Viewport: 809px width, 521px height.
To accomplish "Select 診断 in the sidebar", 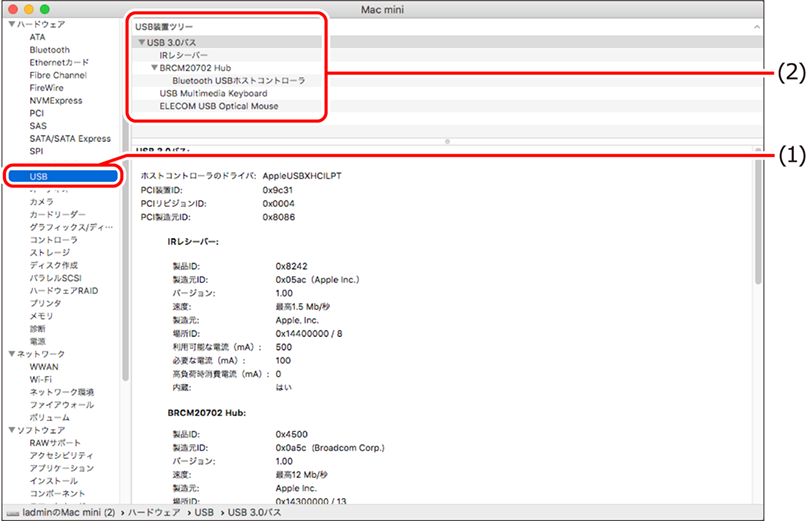I will (x=38, y=329).
